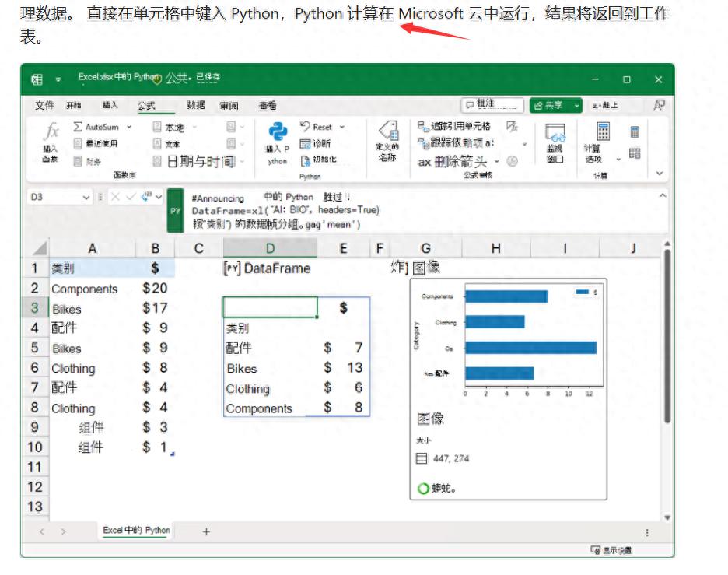The height and width of the screenshot is (575, 728).
Task: Open the 文件 menu tab
Action: click(44, 106)
